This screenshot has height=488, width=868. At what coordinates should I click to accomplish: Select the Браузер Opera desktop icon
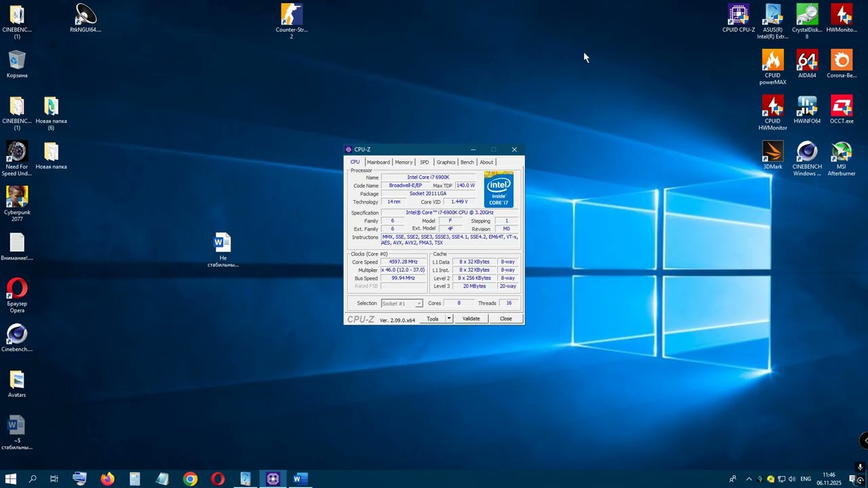pos(17,296)
